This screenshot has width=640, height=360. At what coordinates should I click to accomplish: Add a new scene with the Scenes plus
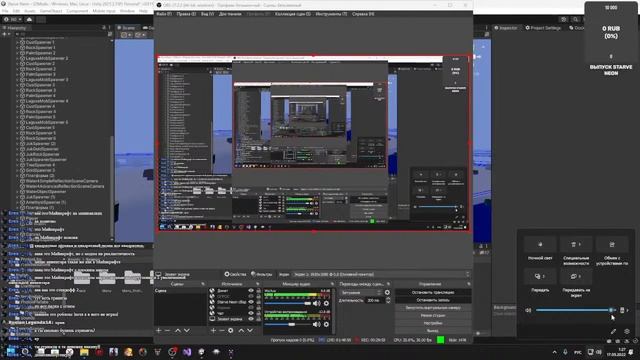159,330
